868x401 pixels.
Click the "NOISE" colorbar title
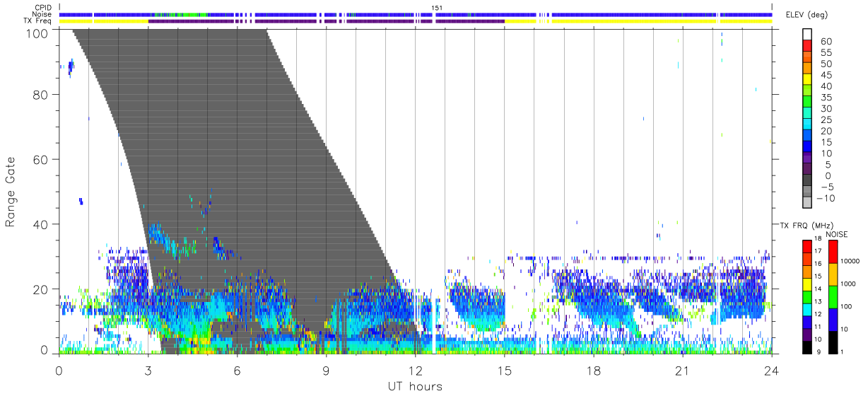pos(837,234)
